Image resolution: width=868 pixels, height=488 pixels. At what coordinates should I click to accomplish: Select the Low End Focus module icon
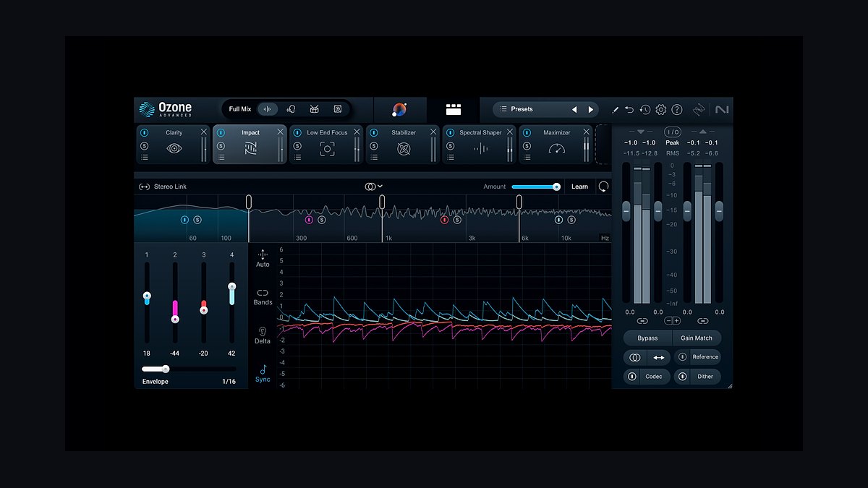click(x=327, y=149)
